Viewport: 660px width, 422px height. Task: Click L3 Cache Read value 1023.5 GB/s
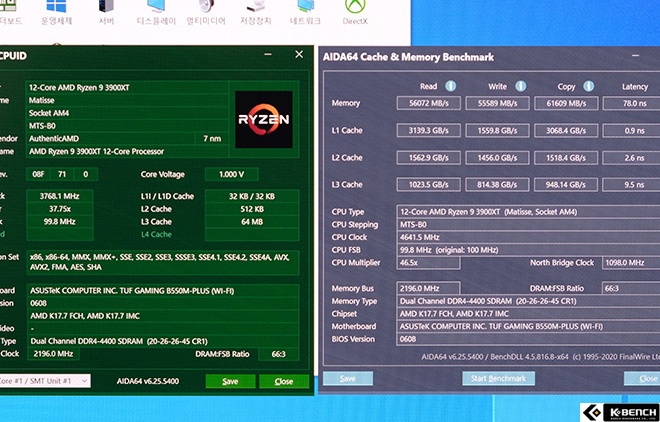pyautogui.click(x=428, y=184)
